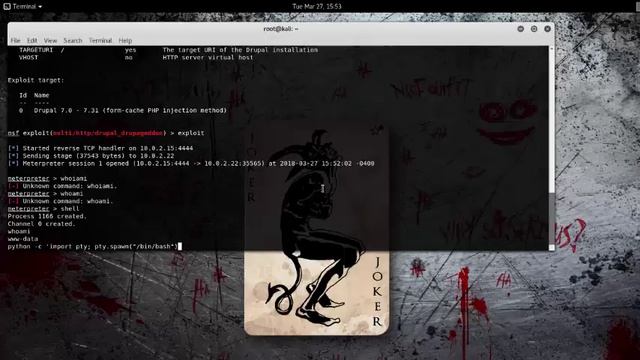This screenshot has width=640, height=360.
Task: Click the 'Sending stage (37543 bytes)' line
Action: pyautogui.click(x=91, y=156)
